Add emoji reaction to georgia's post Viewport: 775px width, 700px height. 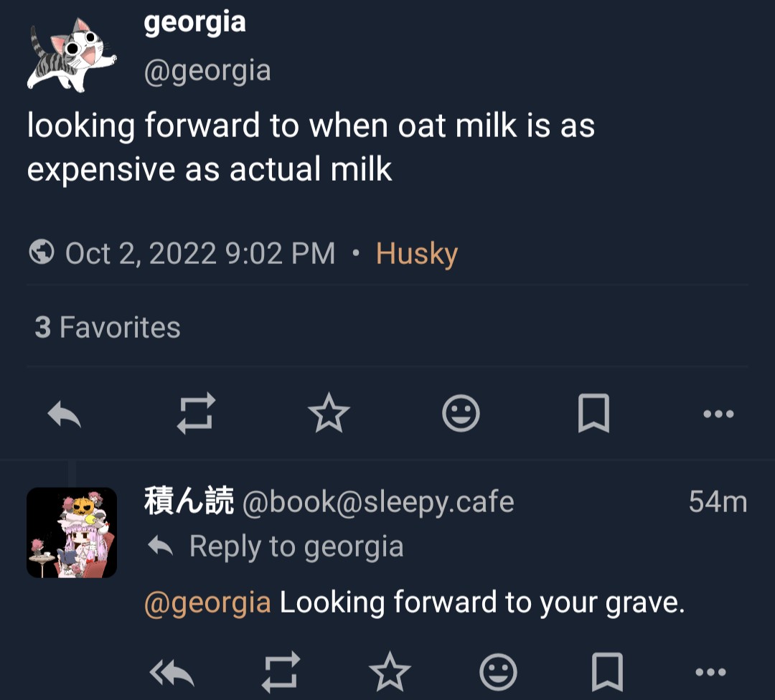click(461, 414)
